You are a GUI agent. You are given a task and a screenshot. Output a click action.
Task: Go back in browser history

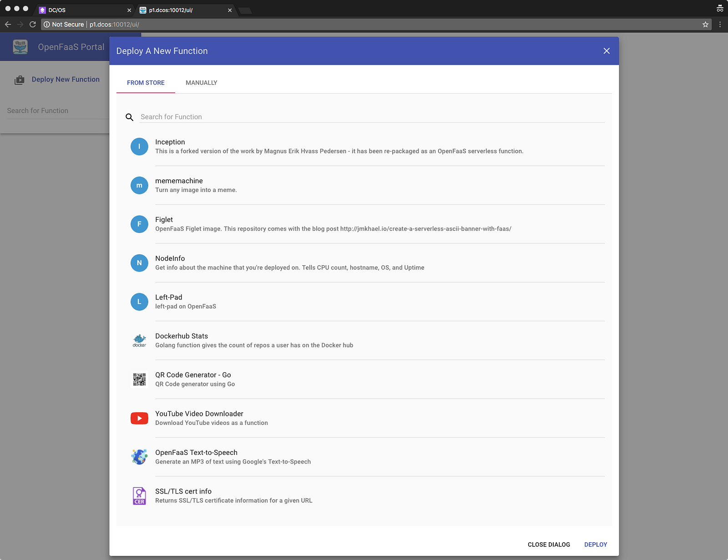point(8,25)
